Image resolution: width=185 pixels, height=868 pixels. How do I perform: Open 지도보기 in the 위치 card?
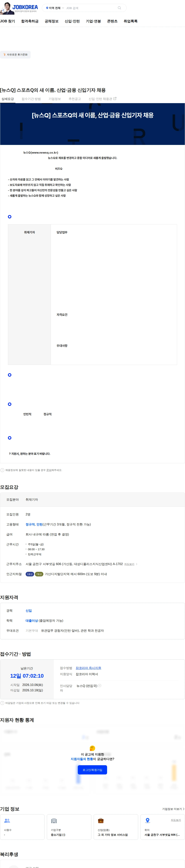click(176, 820)
